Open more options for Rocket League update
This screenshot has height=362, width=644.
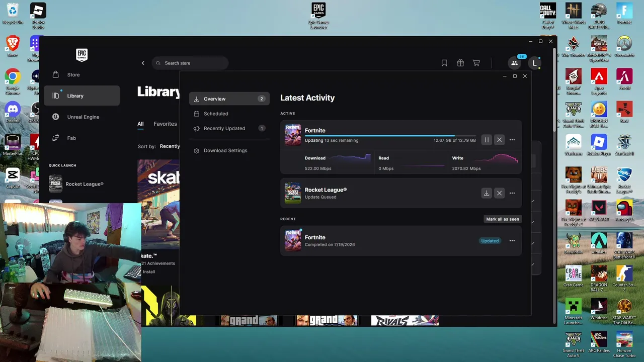click(x=512, y=193)
